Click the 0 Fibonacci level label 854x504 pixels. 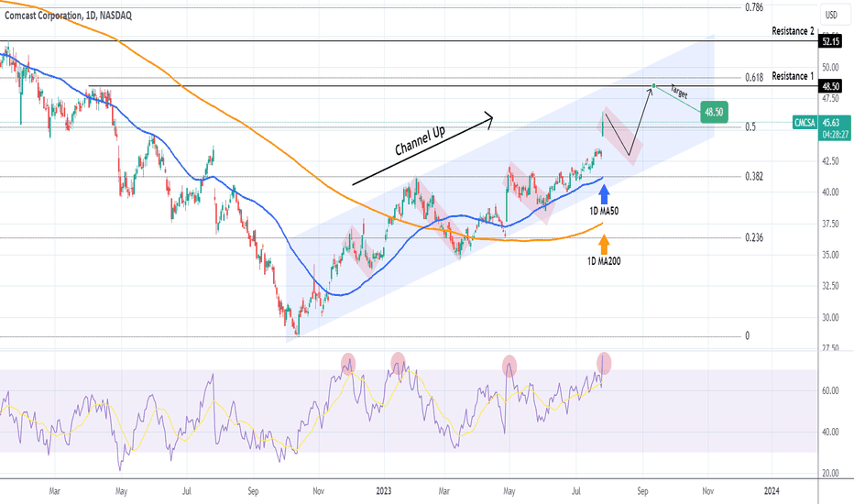(x=748, y=335)
